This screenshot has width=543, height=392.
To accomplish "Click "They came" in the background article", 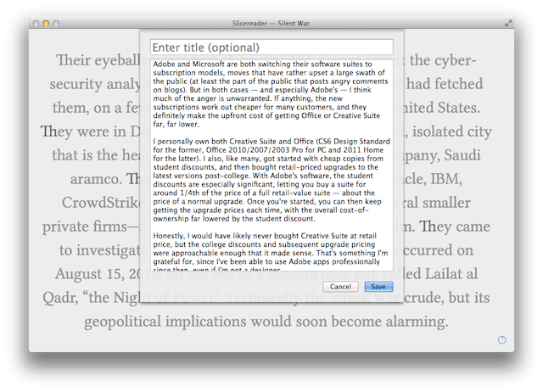I will (x=455, y=227).
